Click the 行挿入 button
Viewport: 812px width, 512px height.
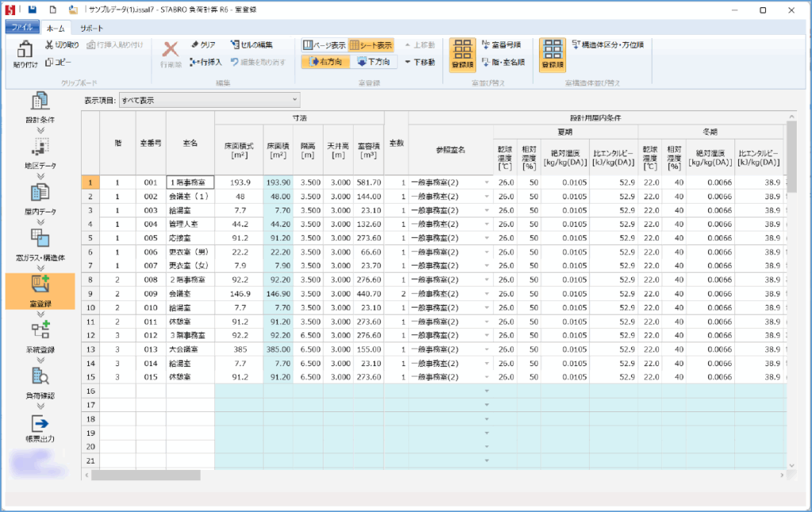coord(205,62)
